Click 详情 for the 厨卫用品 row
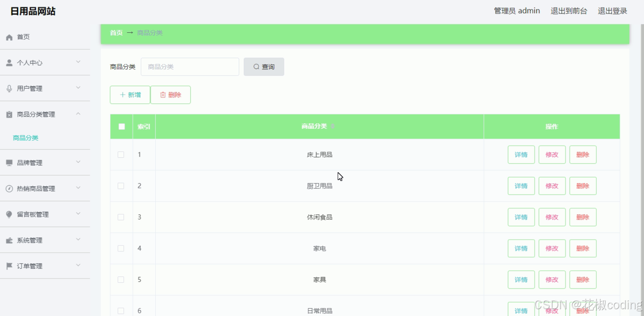Screen dimensions: 644x316 click(x=521, y=186)
